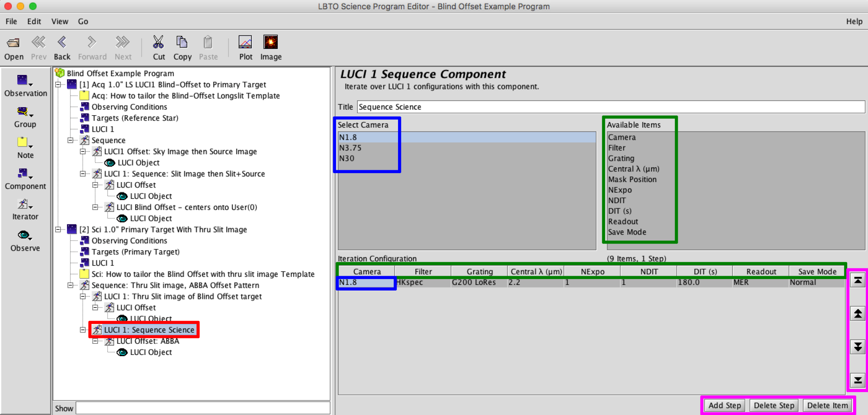Image resolution: width=868 pixels, height=415 pixels.
Task: Select the Blind Offset Example Program root icon
Action: (60, 73)
